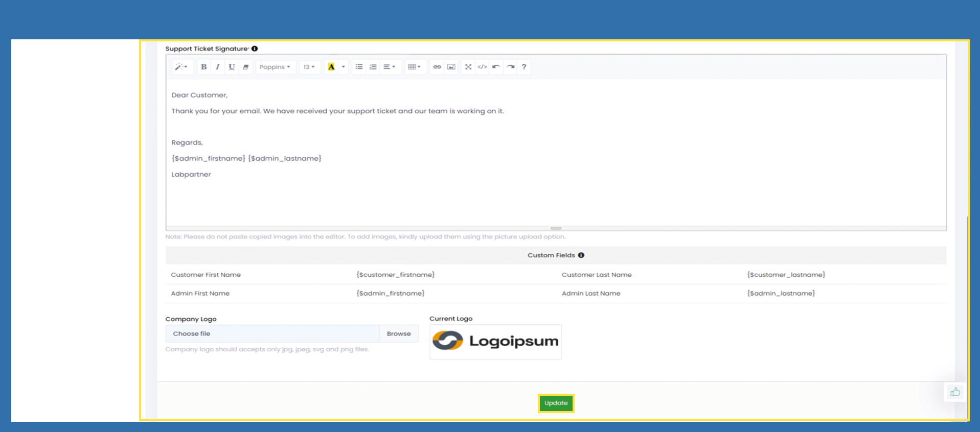Redo the last edit
The height and width of the screenshot is (432, 980).
tap(510, 67)
